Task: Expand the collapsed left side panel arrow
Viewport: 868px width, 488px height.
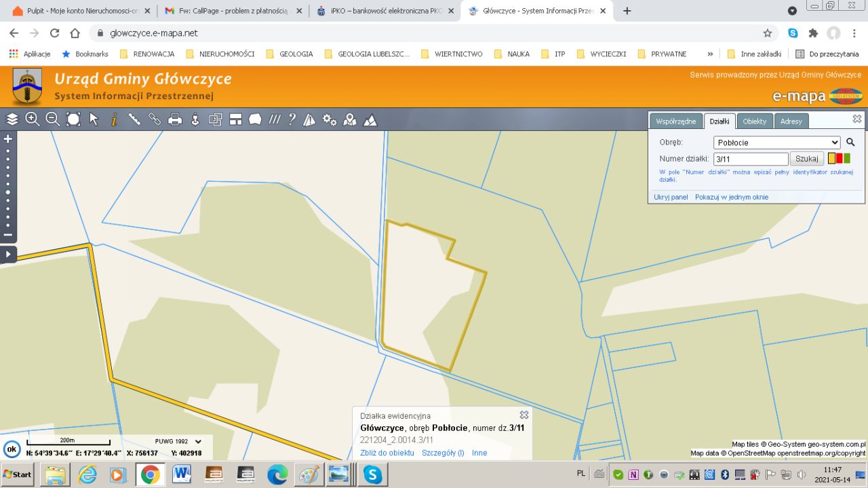Action: coord(8,255)
